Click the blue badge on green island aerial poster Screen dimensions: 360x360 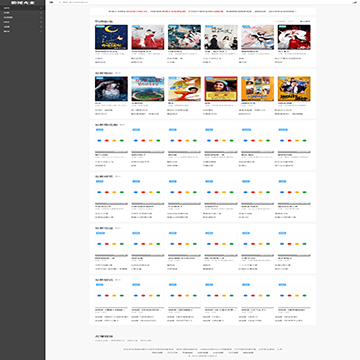136,78
